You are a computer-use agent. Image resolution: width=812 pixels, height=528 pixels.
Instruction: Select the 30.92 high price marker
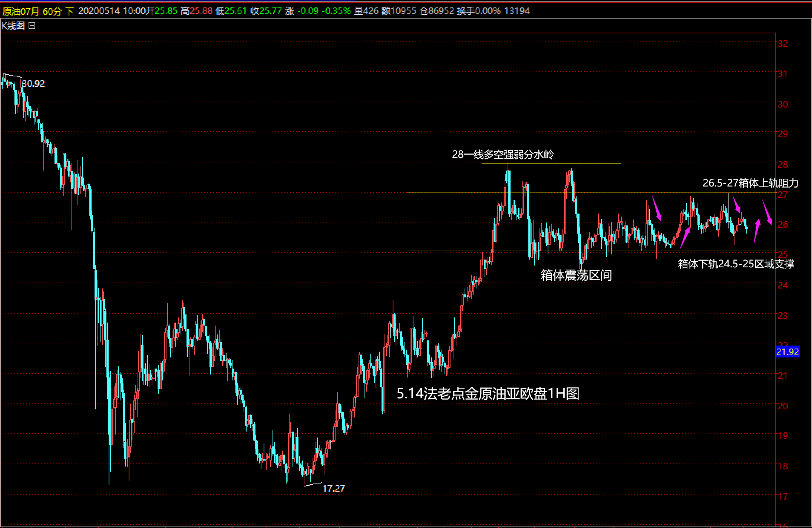[x=33, y=83]
